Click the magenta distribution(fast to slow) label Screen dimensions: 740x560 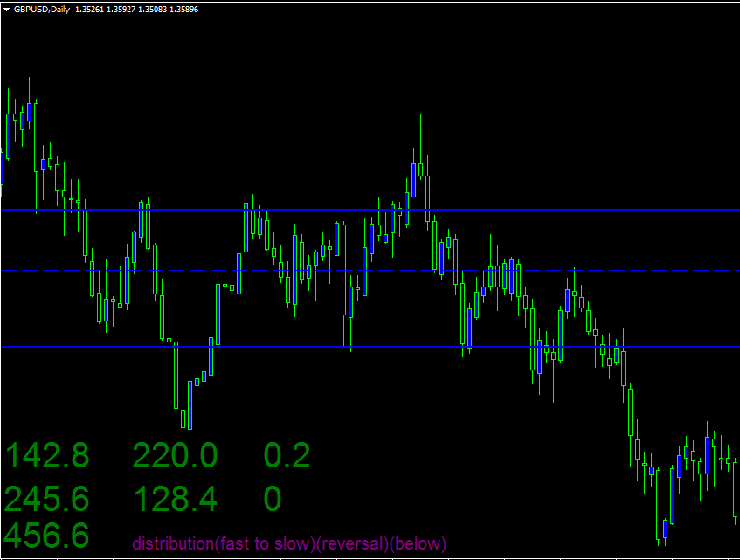[224, 544]
